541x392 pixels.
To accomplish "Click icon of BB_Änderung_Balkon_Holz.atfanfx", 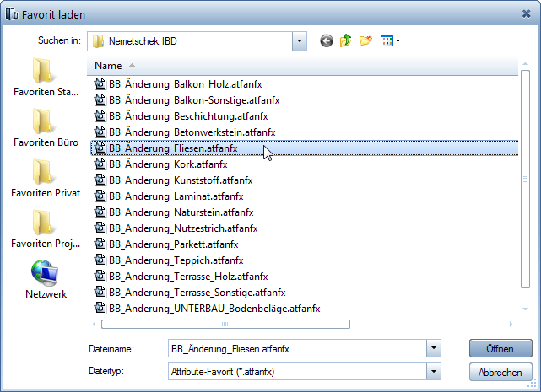I will click(100, 83).
